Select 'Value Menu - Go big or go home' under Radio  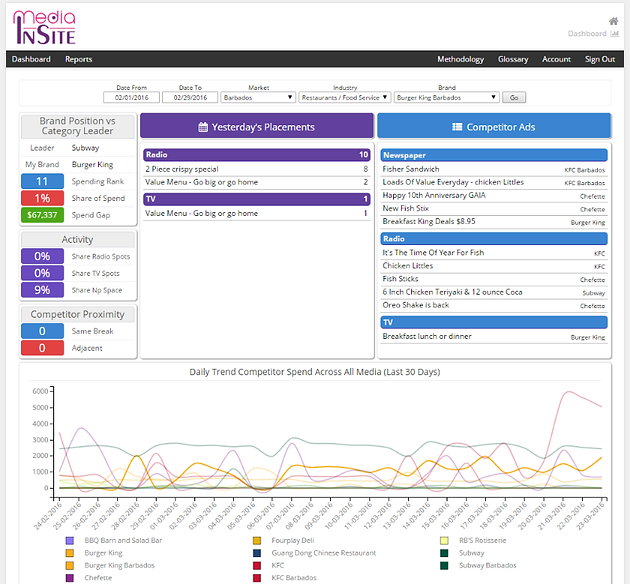pos(257,182)
